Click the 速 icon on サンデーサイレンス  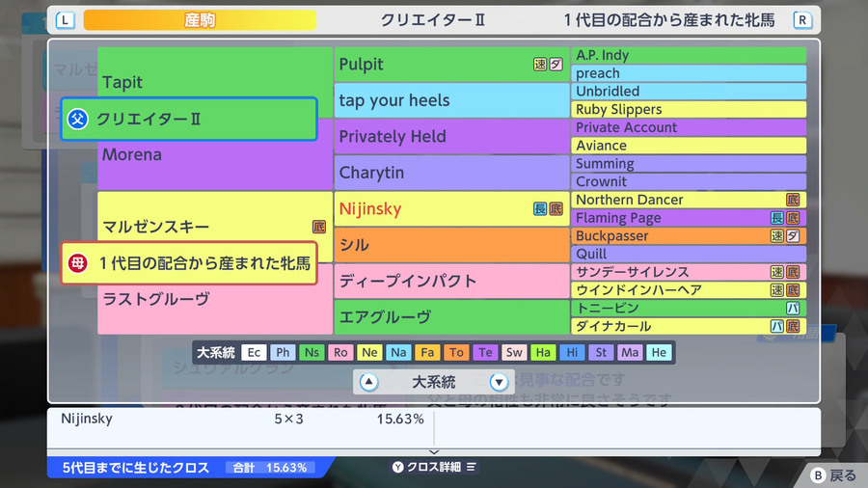[x=777, y=272]
